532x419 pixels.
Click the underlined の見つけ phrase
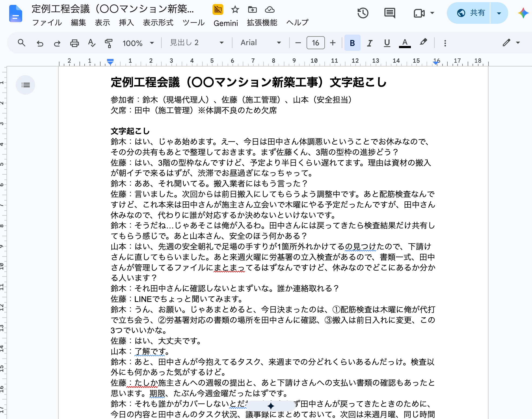361,247
